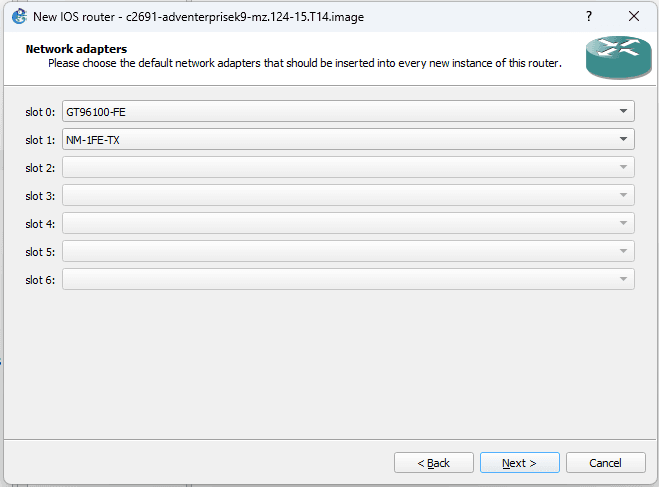This screenshot has height=487, width=659.
Task: Expand the slot 6 adapter dropdown
Action: coord(348,280)
